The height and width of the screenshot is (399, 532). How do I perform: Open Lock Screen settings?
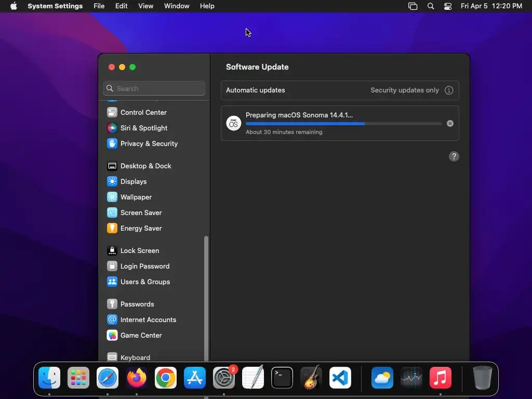[133, 251]
